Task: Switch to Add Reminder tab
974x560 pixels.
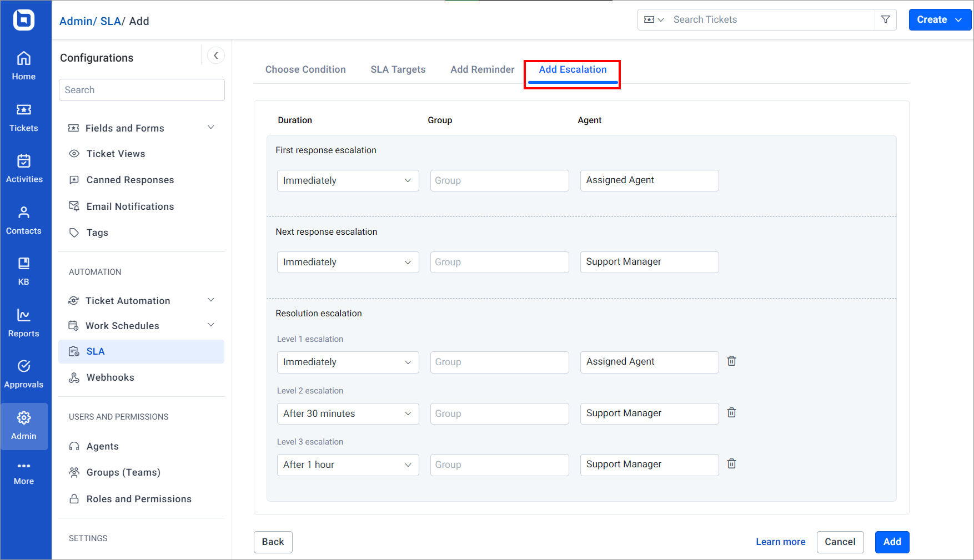Action: (x=483, y=69)
